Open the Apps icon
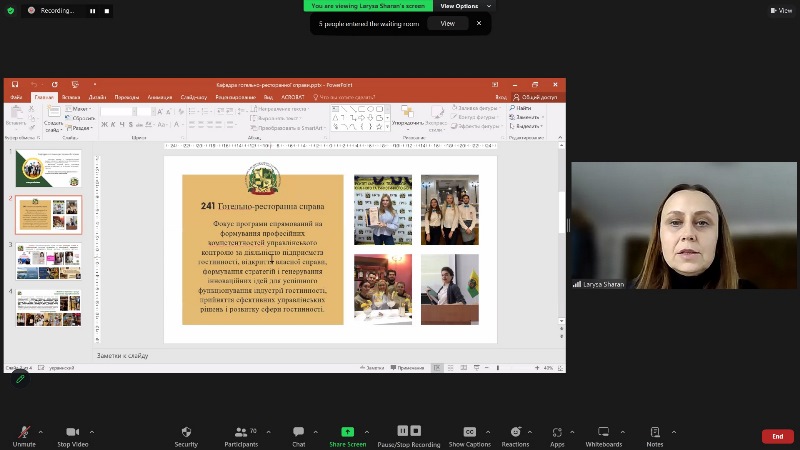This screenshot has height=450, width=800. (x=557, y=433)
